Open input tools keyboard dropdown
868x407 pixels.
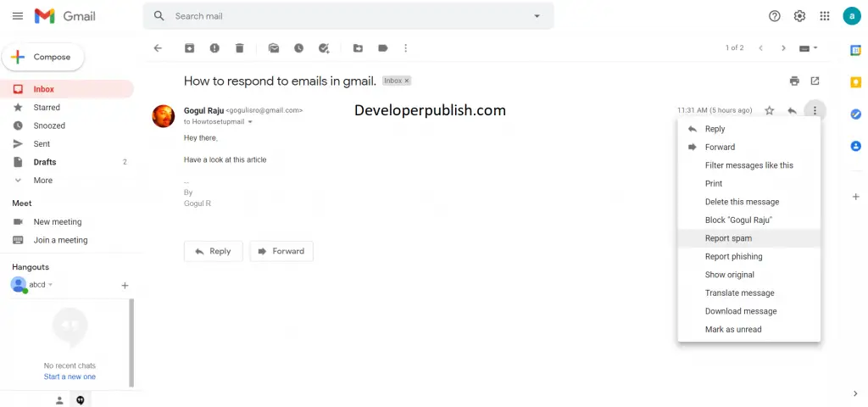[x=808, y=48]
